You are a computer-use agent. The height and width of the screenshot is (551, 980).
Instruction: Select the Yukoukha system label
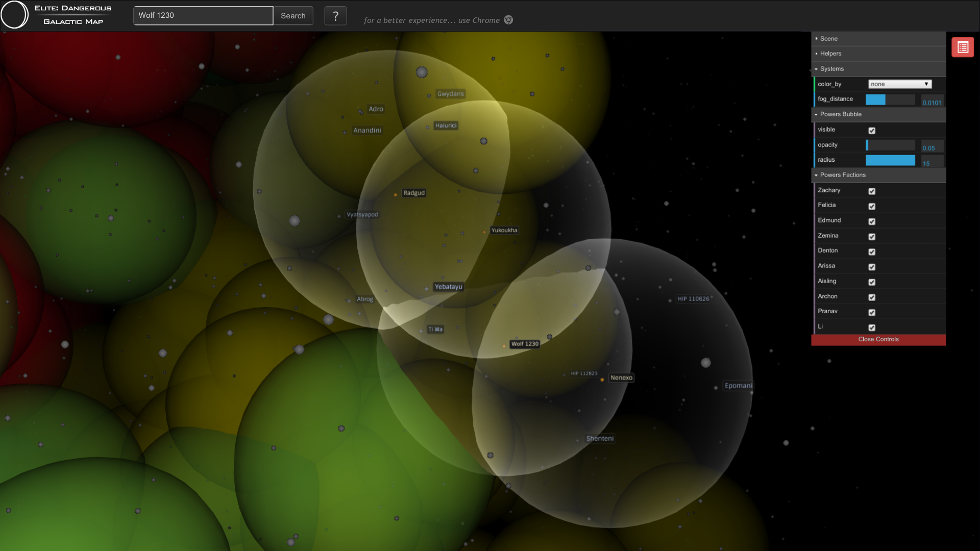coord(504,230)
